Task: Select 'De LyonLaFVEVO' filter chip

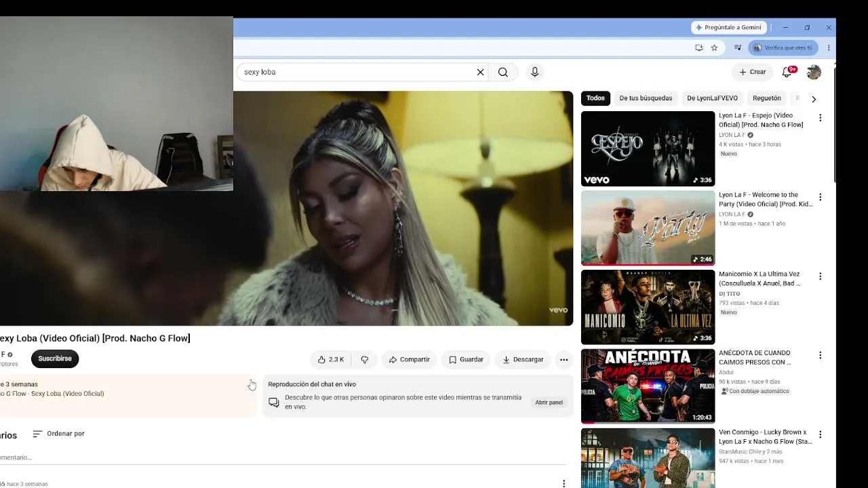Action: click(x=712, y=98)
